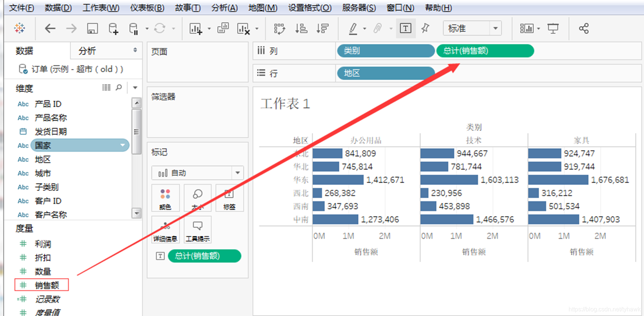Viewport: 644px width, 316px height.
Task: Select the 发货日期 dimension
Action: (x=51, y=131)
